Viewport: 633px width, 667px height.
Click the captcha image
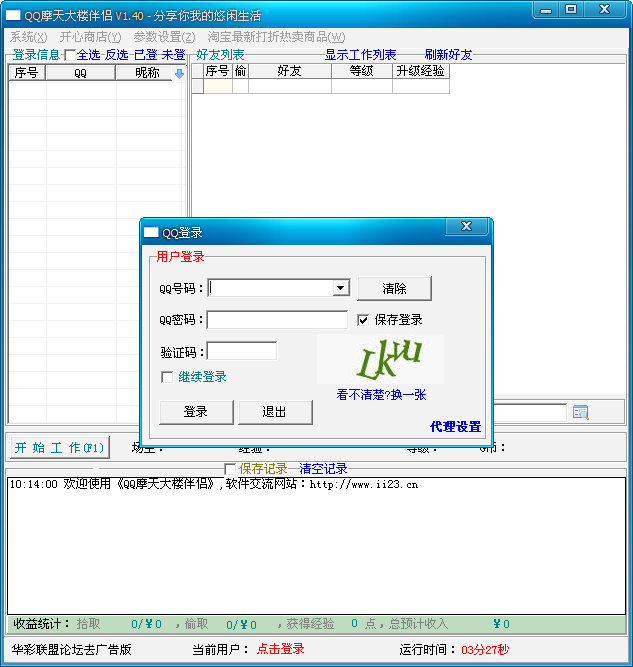380,359
